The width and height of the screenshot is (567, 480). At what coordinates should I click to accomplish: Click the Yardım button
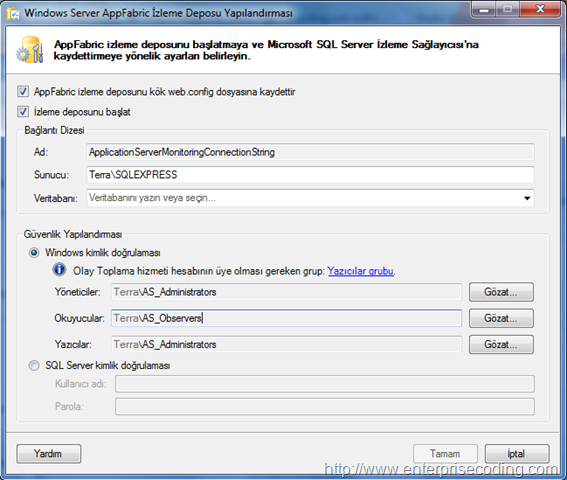click(48, 454)
